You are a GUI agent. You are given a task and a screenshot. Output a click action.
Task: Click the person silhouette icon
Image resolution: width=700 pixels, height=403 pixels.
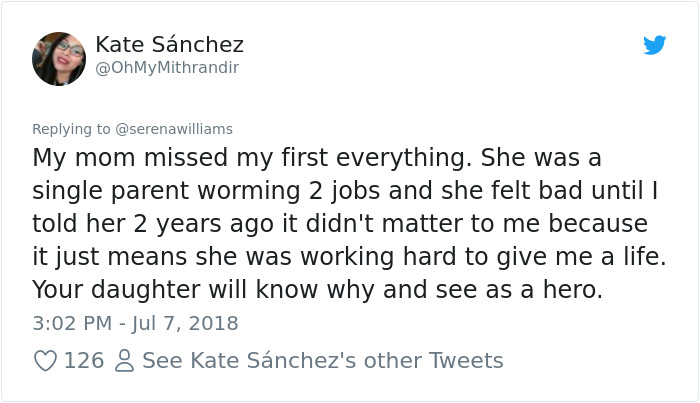[124, 360]
